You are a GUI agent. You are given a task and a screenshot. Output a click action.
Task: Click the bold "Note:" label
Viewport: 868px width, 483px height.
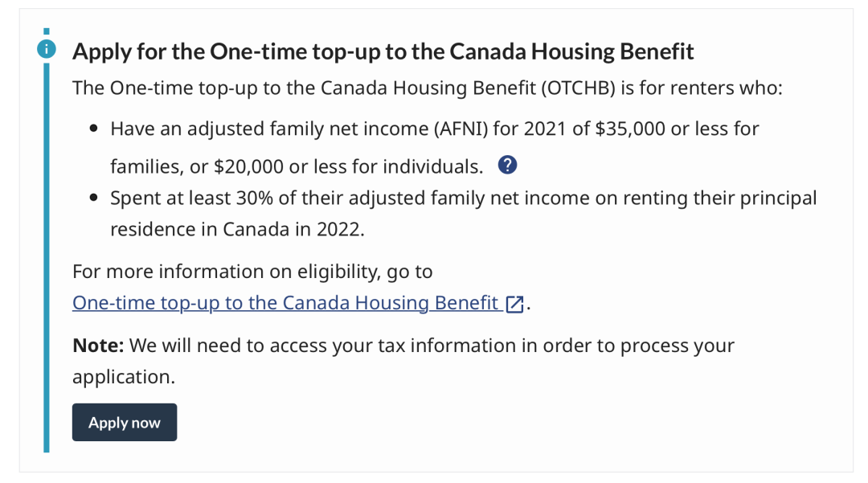tap(98, 346)
